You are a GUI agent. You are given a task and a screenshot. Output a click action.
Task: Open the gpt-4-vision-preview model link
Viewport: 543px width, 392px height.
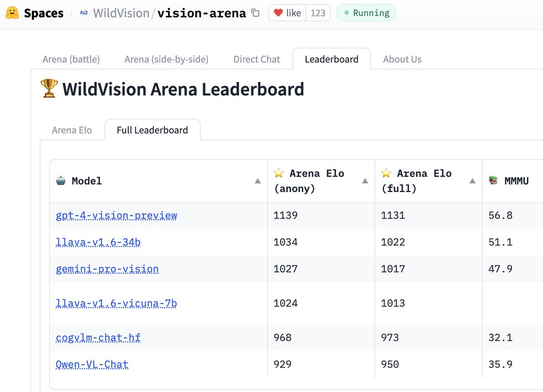(116, 215)
